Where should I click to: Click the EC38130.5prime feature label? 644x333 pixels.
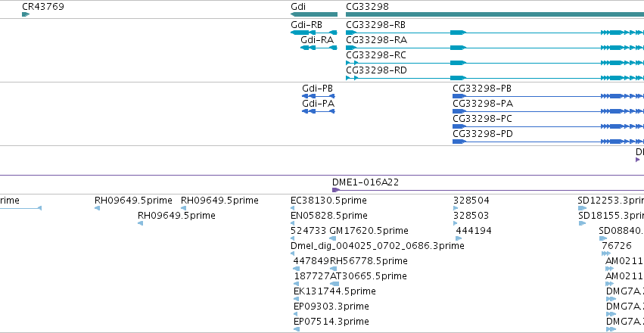point(328,201)
